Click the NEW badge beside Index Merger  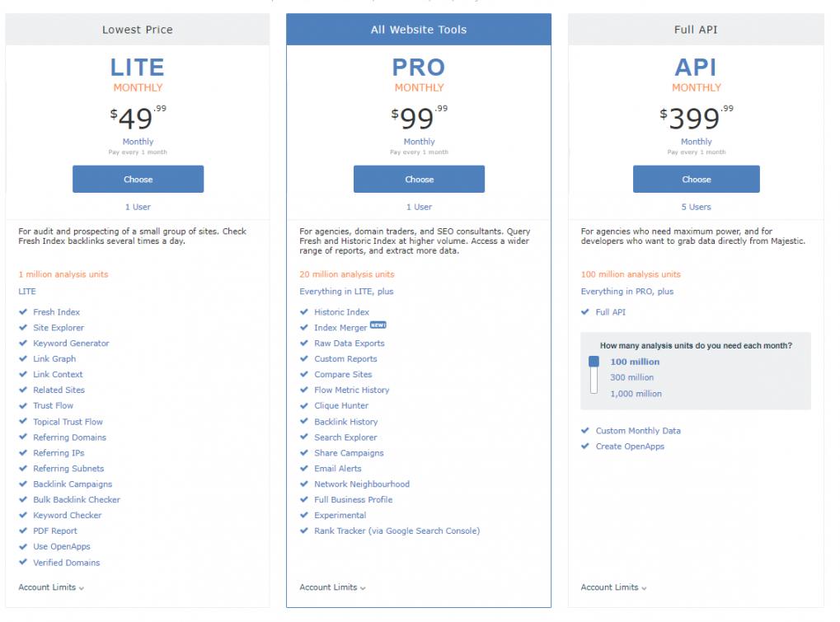coord(377,326)
